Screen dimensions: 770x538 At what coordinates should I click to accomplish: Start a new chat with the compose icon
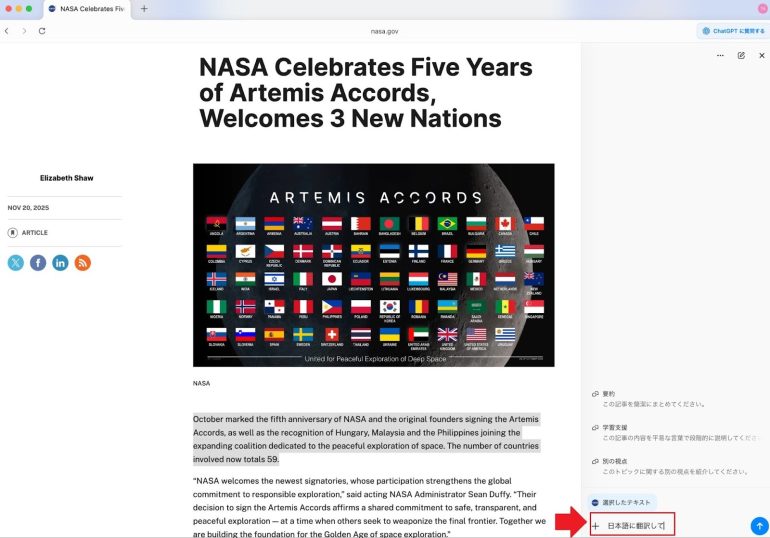(741, 56)
